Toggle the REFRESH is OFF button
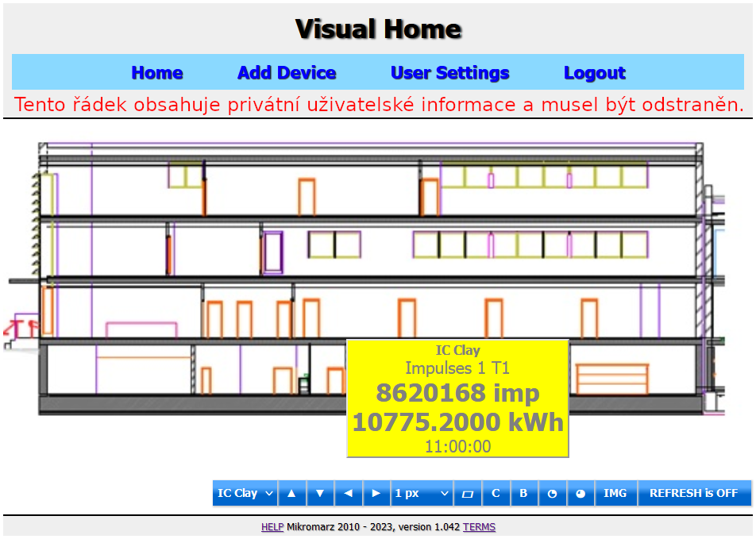Screen dimensions: 756x539 pos(694,493)
